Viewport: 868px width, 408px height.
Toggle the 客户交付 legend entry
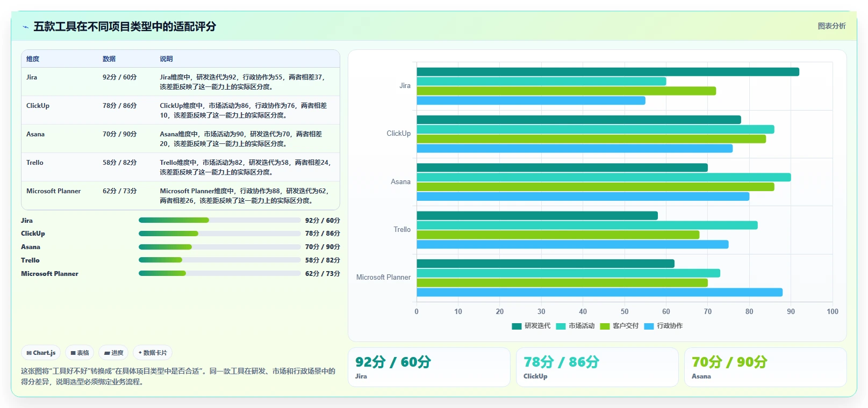pyautogui.click(x=619, y=326)
